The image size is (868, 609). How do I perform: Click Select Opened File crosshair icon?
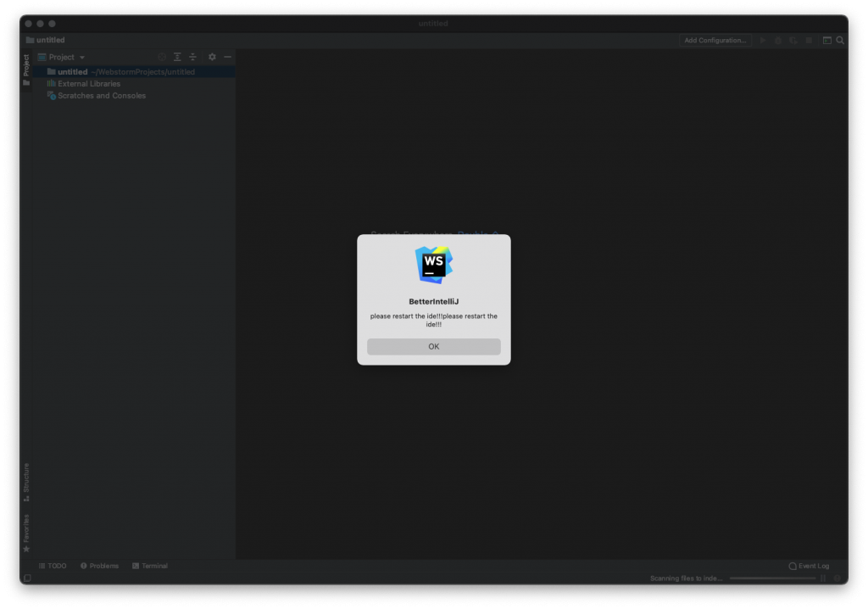tap(162, 57)
